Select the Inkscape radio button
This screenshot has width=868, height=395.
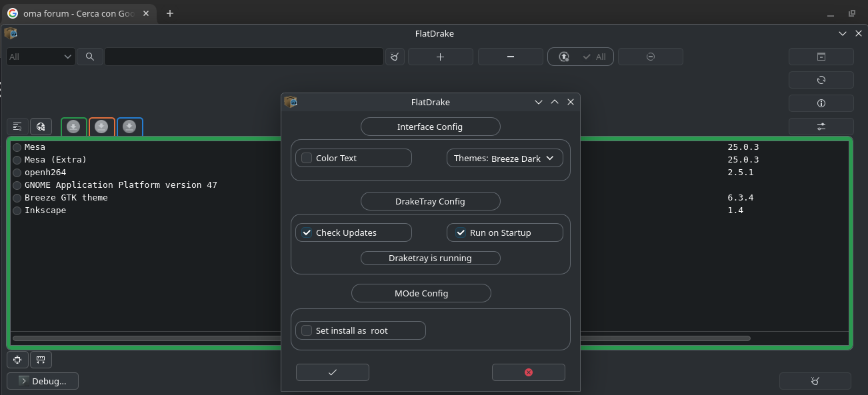17,210
